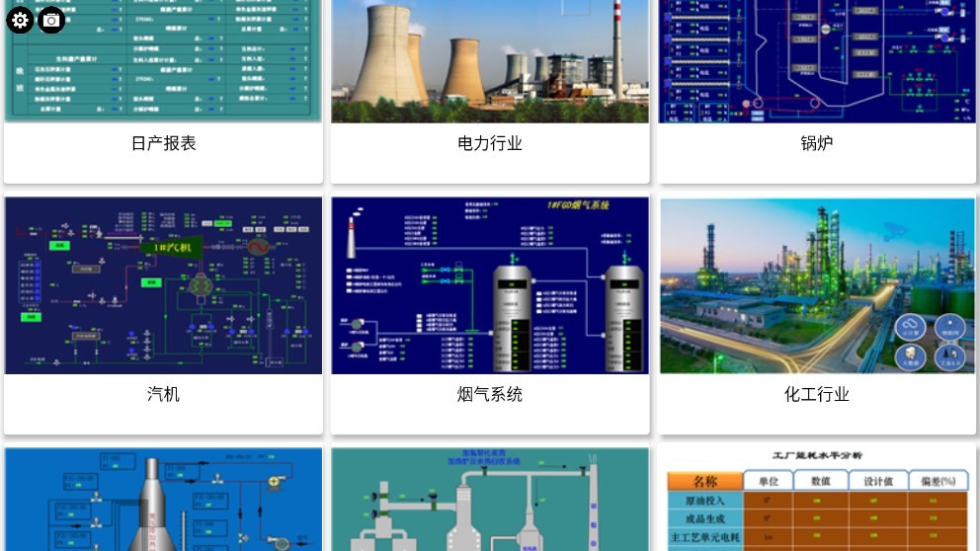This screenshot has height=551, width=980.
Task: Click the bottom-left blue circle icon on chemical plant image
Action: (912, 357)
